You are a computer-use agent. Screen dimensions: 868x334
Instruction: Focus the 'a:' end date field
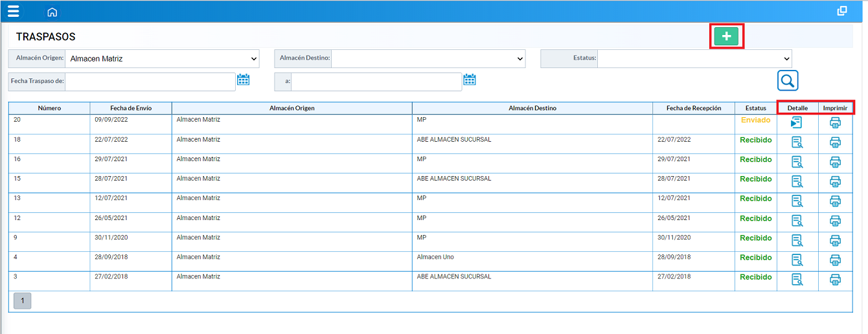pyautogui.click(x=376, y=82)
